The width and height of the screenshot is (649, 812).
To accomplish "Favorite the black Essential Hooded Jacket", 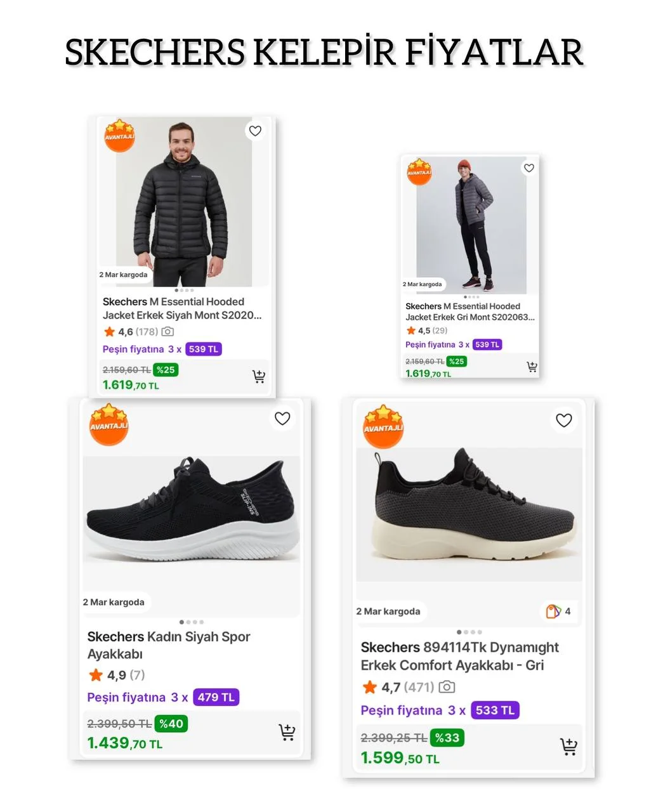I will (x=255, y=131).
